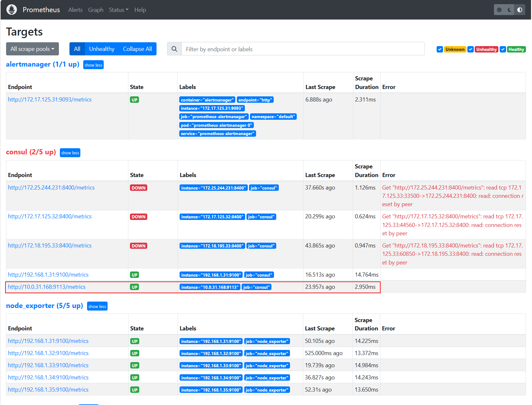Image resolution: width=532 pixels, height=405 pixels.
Task: Click the service="prometheus-alertmanager" label badge
Action: tap(218, 134)
